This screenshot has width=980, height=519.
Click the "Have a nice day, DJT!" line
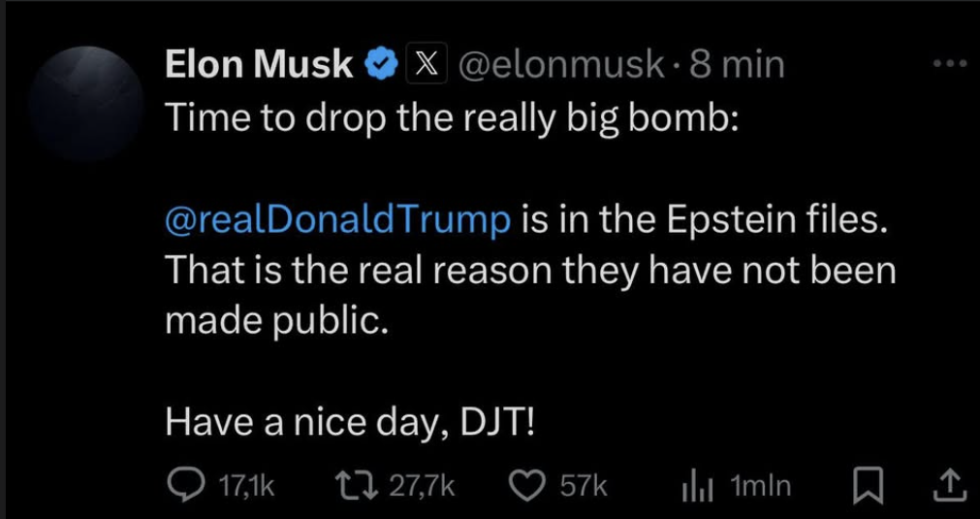(350, 421)
